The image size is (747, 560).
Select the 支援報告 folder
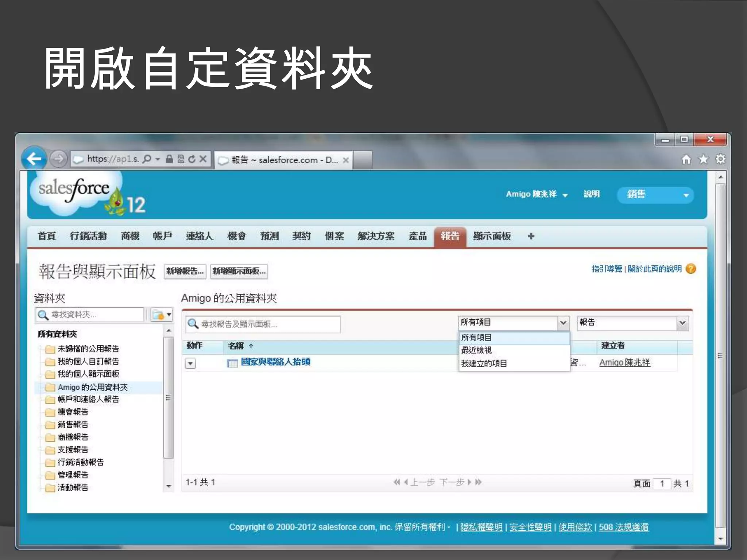click(73, 450)
